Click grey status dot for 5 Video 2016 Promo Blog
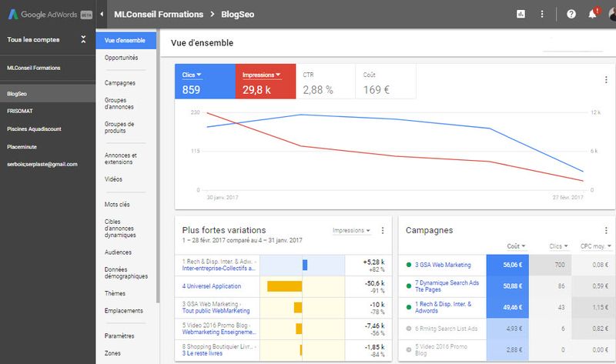Image resolution: width=616 pixels, height=364 pixels. (409, 349)
